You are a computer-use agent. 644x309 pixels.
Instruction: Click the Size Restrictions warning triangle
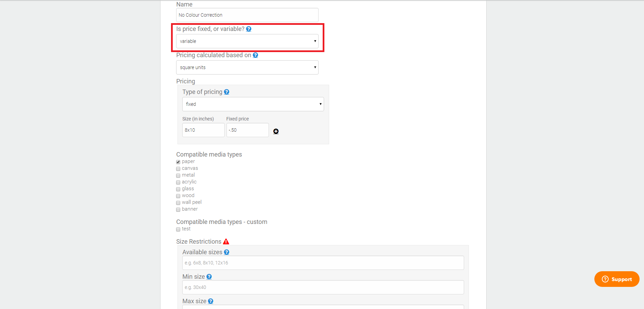pos(226,241)
